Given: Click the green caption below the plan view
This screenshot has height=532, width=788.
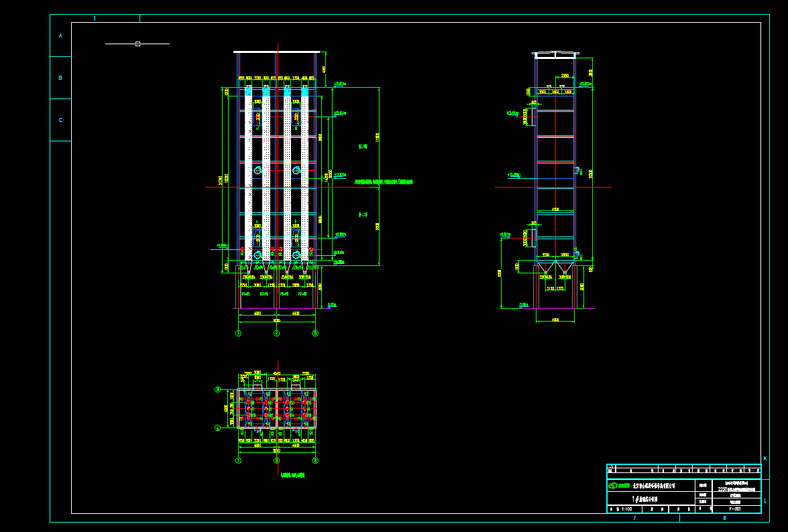Looking at the screenshot, I should [292, 475].
